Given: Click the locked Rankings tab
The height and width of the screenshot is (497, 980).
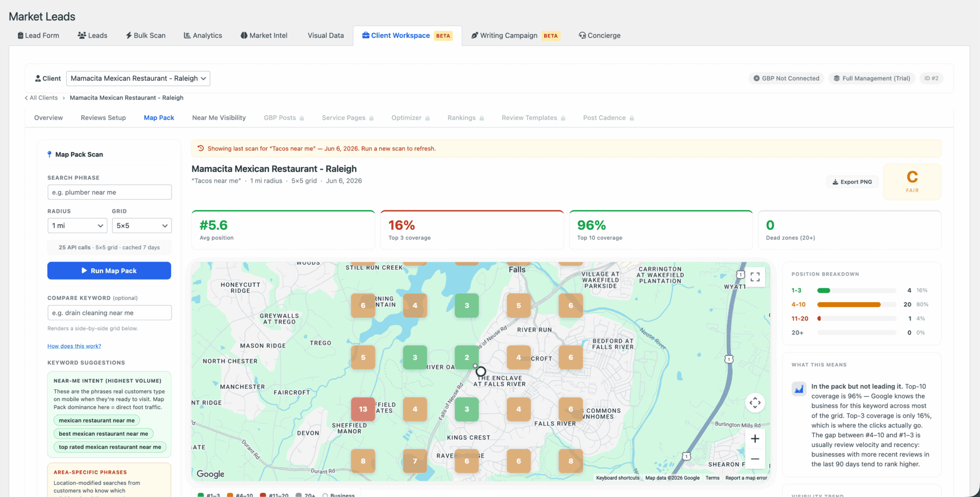Looking at the screenshot, I should point(465,118).
